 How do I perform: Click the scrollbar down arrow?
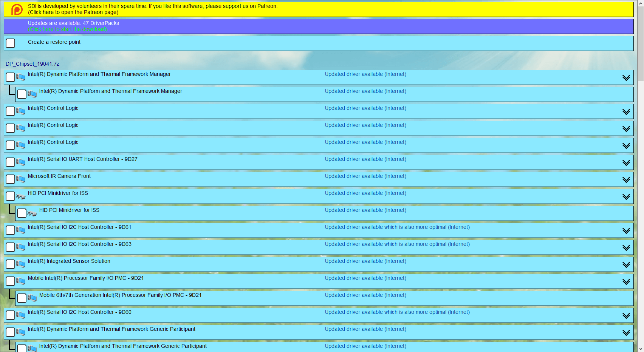tap(641, 349)
